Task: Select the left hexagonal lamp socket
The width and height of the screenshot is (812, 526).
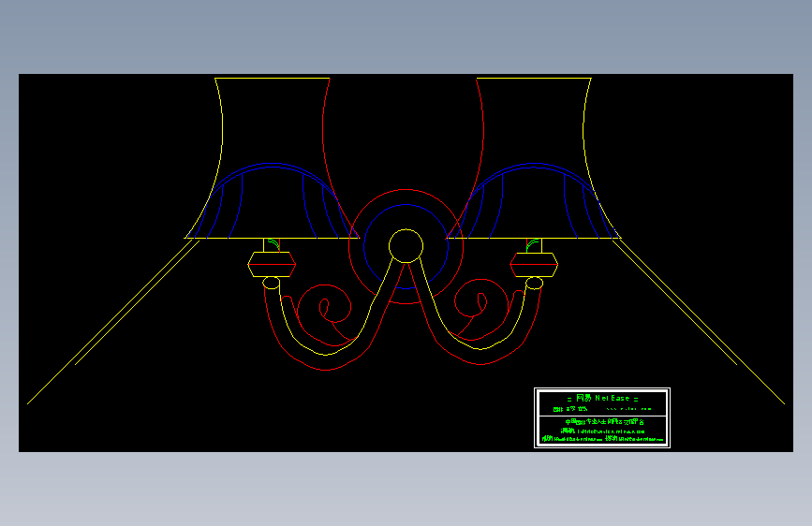Action: pyautogui.click(x=272, y=265)
